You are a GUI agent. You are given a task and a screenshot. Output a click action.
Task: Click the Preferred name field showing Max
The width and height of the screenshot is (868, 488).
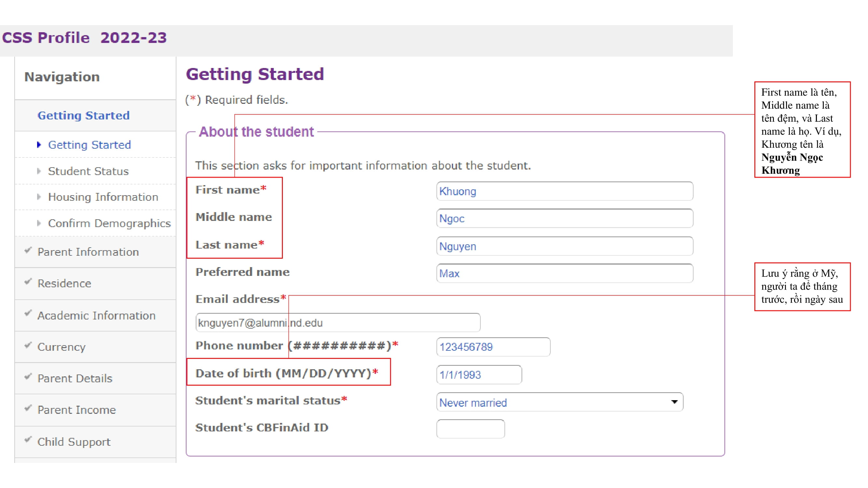[565, 273]
